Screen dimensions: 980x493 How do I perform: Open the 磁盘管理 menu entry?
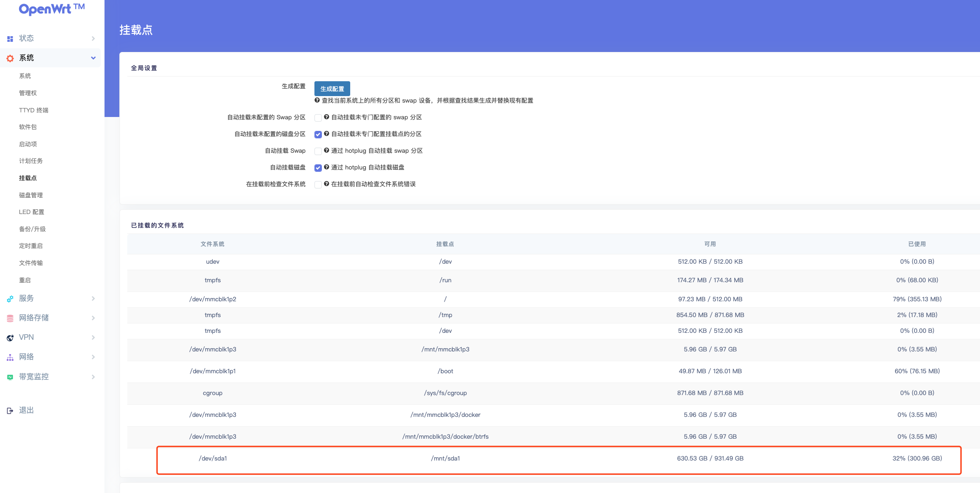pyautogui.click(x=31, y=195)
